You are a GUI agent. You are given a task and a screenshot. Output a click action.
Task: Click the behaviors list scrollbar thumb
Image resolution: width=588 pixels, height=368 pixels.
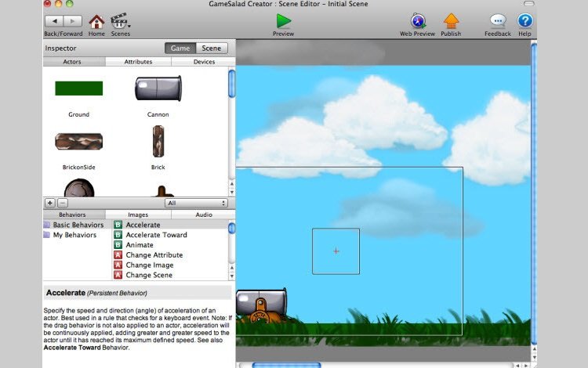click(232, 228)
